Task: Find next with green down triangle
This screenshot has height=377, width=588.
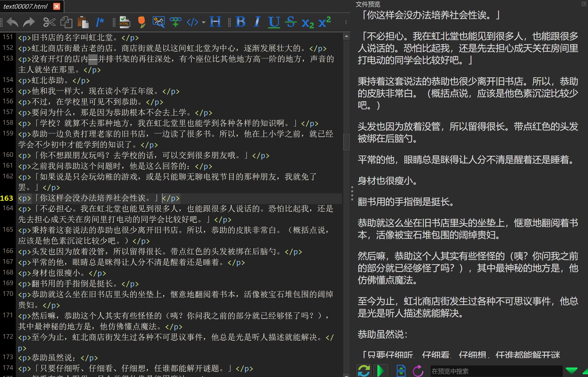Action: [x=571, y=371]
